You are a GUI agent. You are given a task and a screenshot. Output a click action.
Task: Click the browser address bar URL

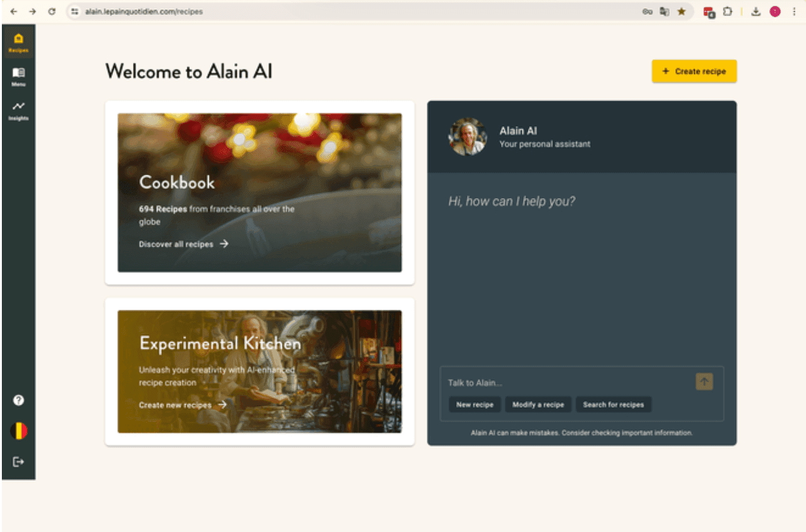pos(144,11)
